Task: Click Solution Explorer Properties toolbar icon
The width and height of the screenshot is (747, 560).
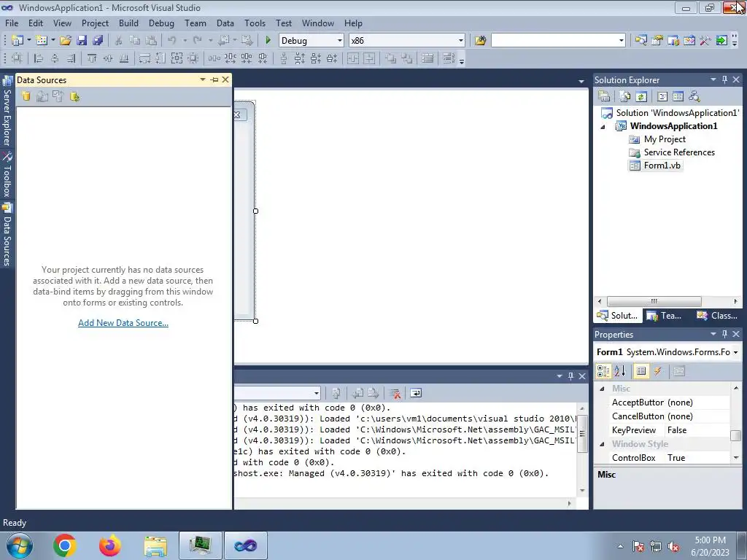Action: pos(604,97)
